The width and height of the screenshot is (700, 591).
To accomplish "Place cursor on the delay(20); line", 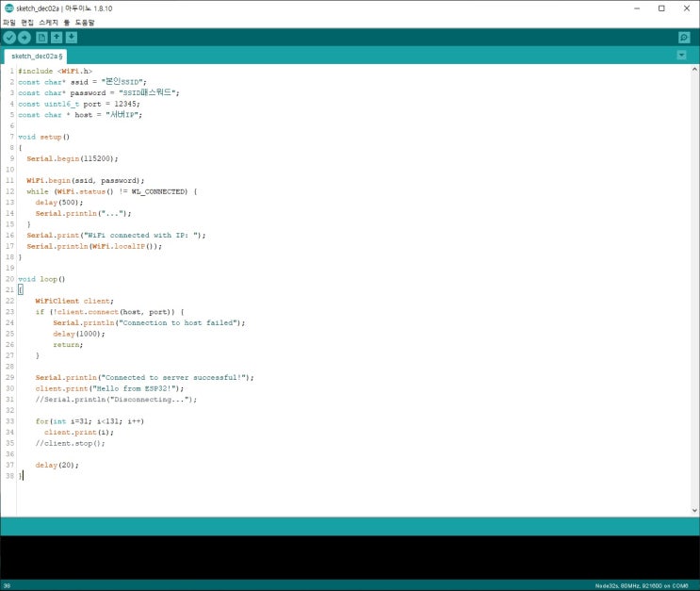I will 57,465.
